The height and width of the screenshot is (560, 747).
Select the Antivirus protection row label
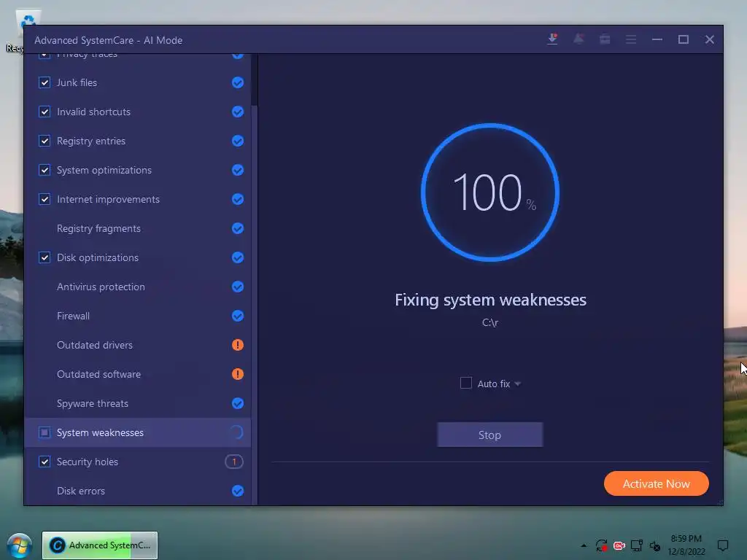point(101,287)
